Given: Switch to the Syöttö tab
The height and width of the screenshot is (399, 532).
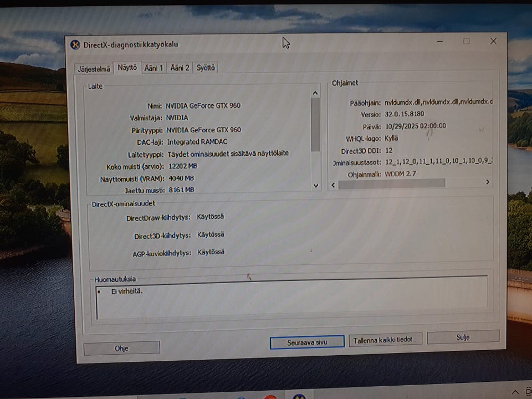Looking at the screenshot, I should point(206,68).
